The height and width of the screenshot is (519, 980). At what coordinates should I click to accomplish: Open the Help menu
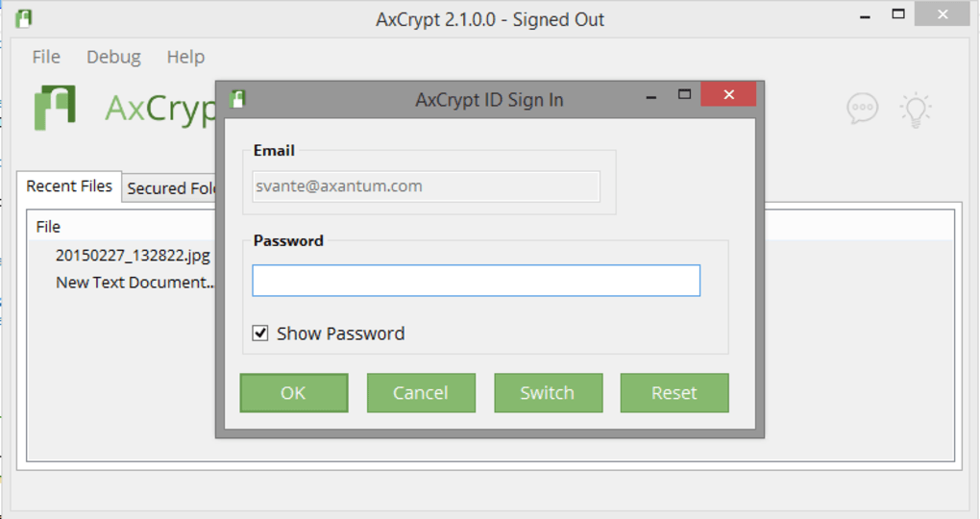click(x=185, y=57)
